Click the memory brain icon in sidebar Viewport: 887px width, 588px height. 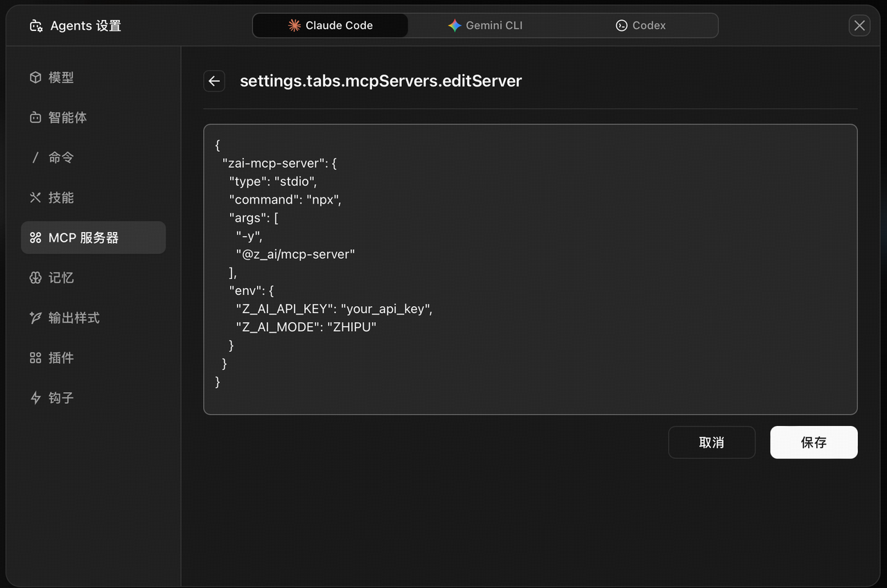[35, 278]
